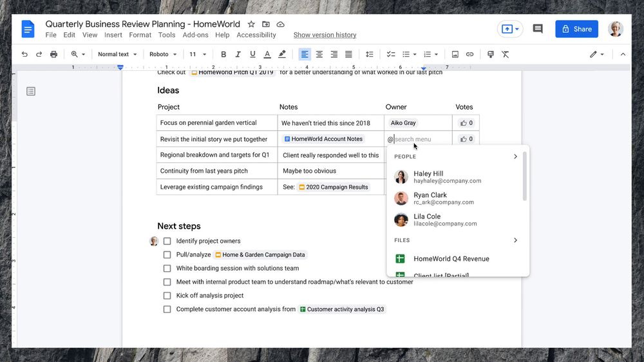Toggle bold formatting
644x362 pixels.
[x=223, y=54]
